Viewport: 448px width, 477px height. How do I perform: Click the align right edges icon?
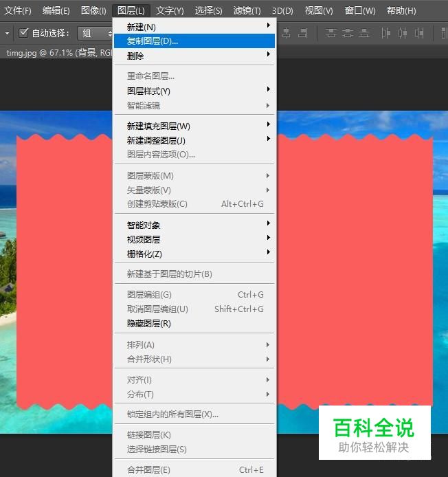(x=302, y=33)
